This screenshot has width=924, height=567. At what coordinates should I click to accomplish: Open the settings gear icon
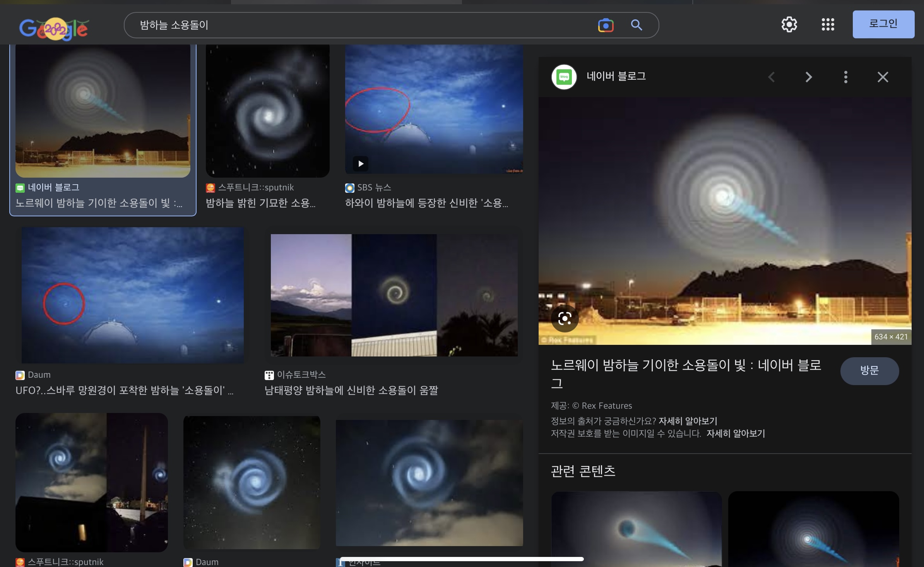tap(789, 25)
